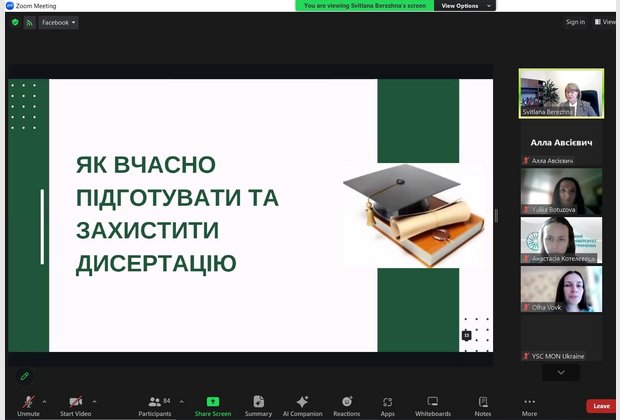Expand the arrow next to Participants
Screen dimensions: 620x420
(181, 401)
